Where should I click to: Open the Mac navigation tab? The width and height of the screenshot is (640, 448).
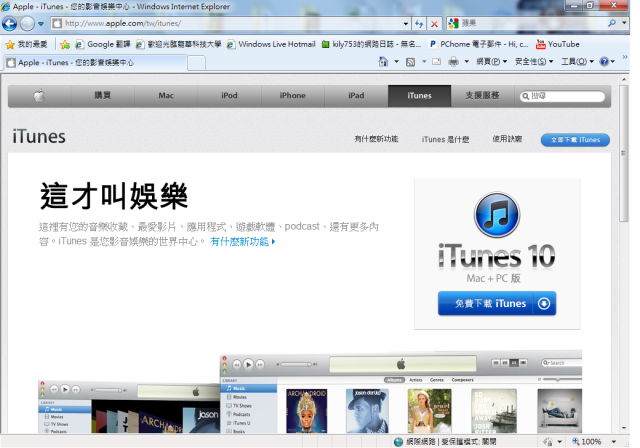166,96
